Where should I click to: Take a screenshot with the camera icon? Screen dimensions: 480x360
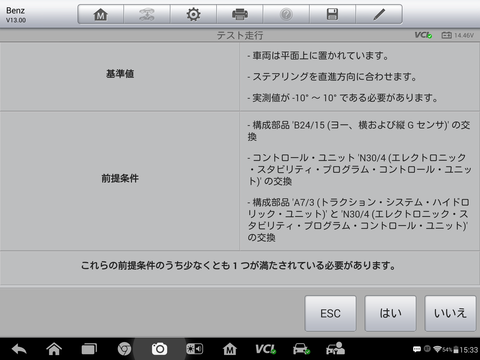(x=159, y=349)
